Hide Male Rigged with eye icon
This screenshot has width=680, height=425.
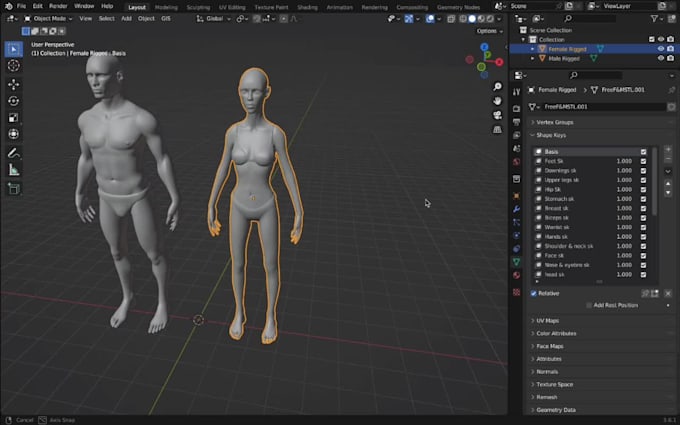[x=661, y=58]
